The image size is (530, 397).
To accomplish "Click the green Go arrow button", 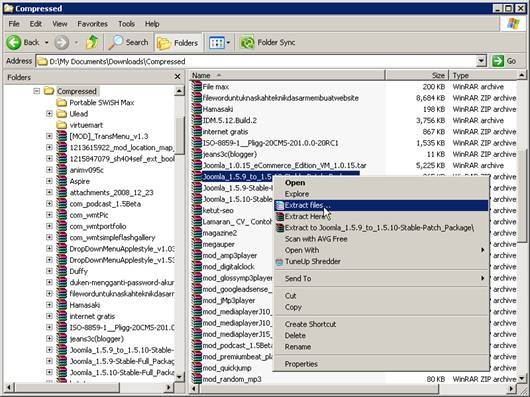I will click(x=498, y=61).
